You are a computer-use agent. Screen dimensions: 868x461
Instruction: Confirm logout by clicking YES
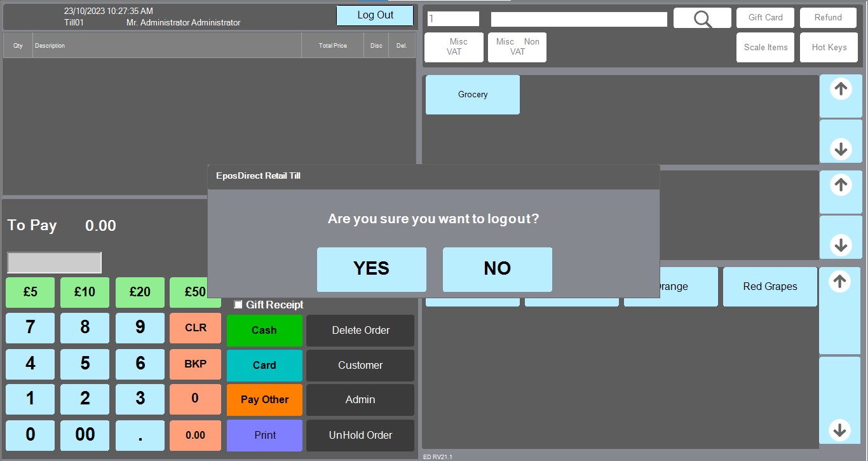coord(371,269)
